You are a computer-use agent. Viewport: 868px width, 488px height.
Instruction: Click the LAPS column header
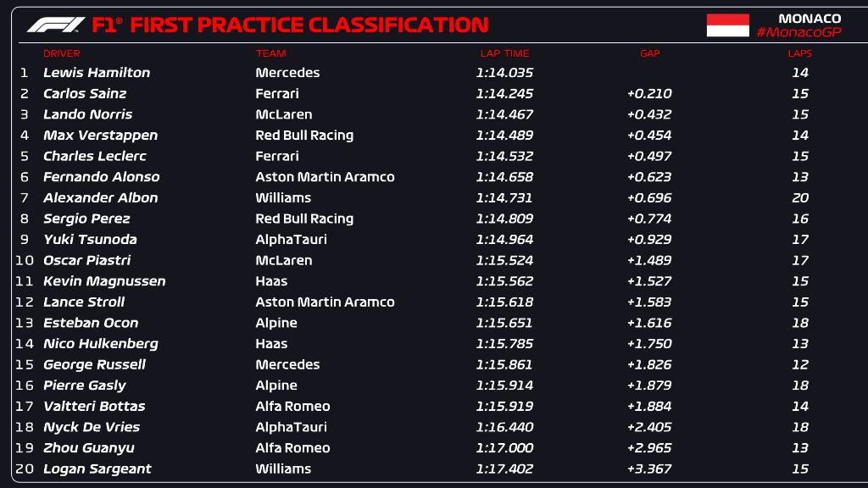pyautogui.click(x=799, y=53)
